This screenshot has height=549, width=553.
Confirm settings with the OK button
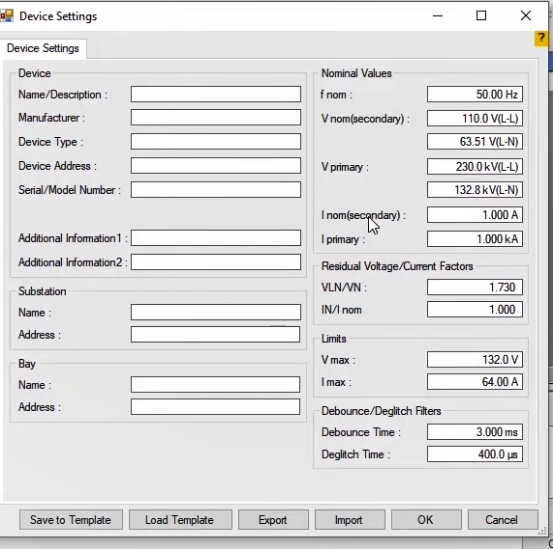click(426, 520)
